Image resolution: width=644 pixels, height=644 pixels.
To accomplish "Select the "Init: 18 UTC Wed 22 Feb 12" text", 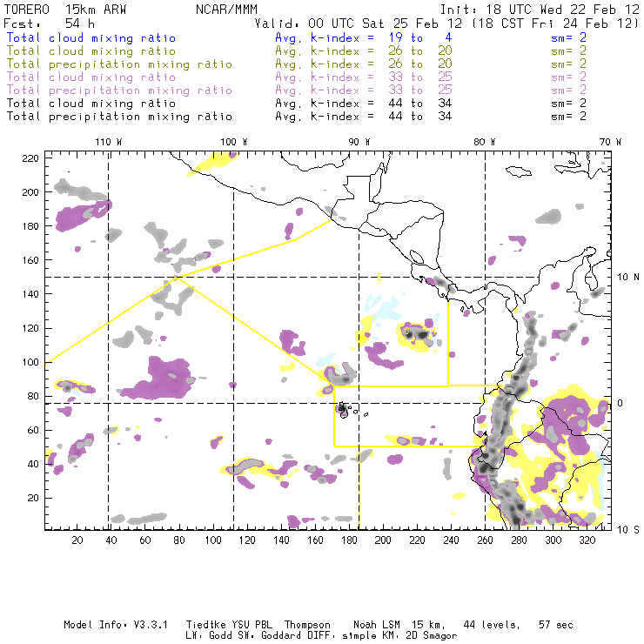I will pos(540,10).
